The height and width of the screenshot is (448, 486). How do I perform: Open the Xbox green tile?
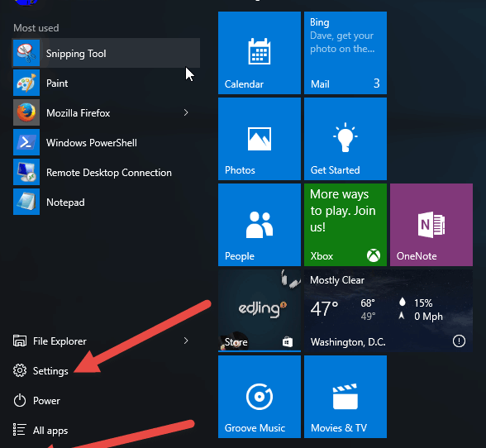coord(345,225)
